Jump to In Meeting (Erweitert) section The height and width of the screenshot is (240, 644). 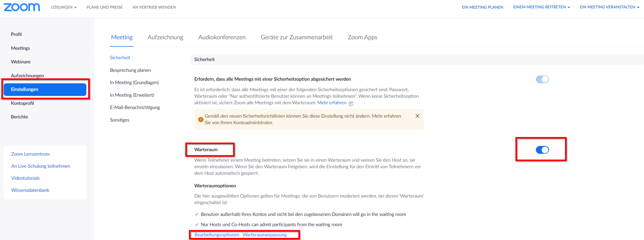tap(132, 95)
